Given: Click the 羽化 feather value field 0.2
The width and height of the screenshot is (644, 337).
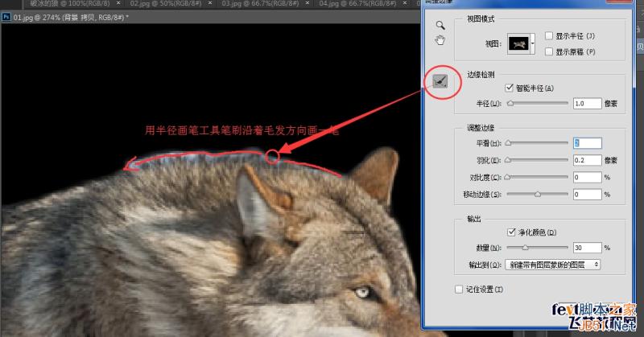Looking at the screenshot, I should click(x=588, y=160).
